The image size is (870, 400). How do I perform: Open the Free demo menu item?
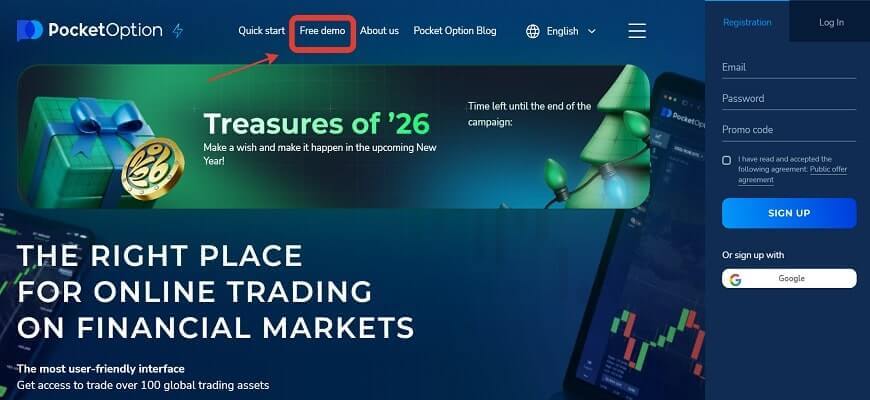click(x=322, y=31)
